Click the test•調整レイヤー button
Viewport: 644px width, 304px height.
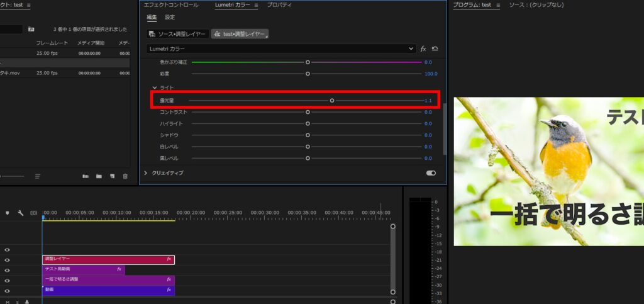coord(240,34)
